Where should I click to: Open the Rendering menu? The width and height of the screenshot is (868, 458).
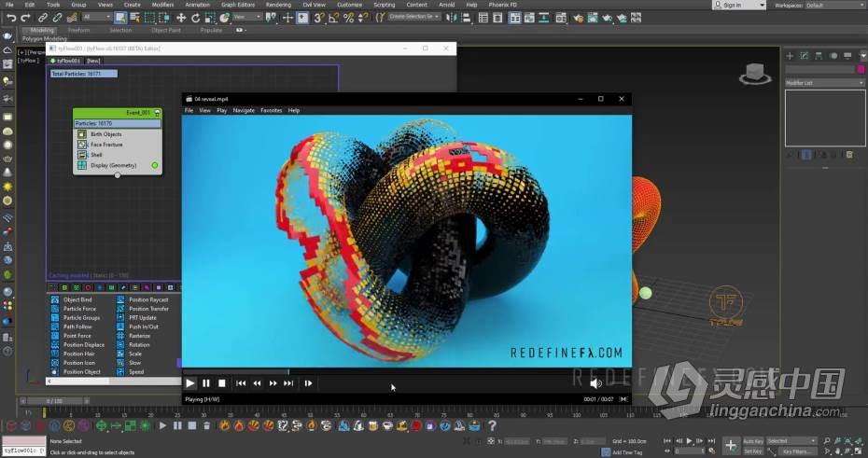tap(278, 5)
